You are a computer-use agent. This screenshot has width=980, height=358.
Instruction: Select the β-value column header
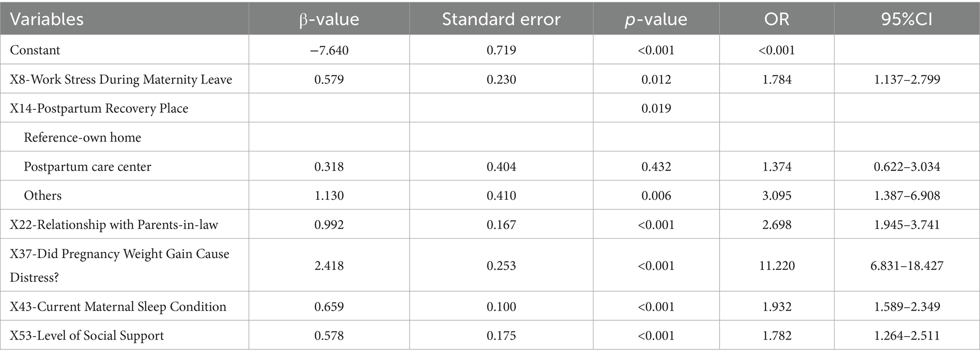point(329,19)
